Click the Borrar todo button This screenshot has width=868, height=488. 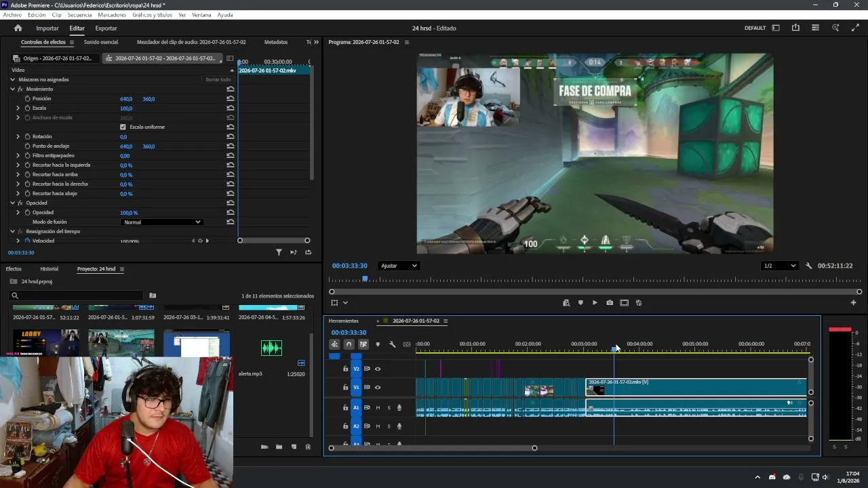218,80
